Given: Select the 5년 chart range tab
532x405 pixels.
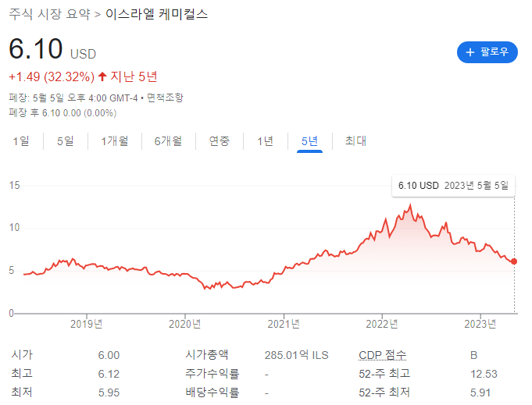Looking at the screenshot, I should [309, 141].
